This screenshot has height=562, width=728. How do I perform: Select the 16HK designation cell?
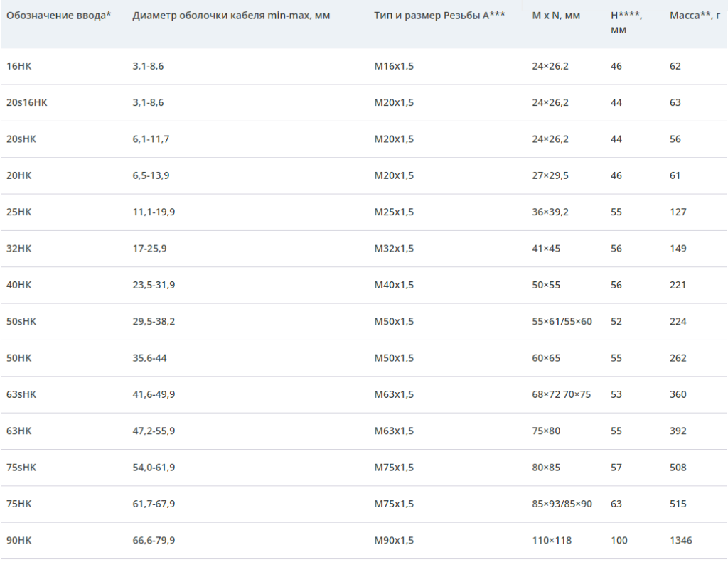pos(19,66)
